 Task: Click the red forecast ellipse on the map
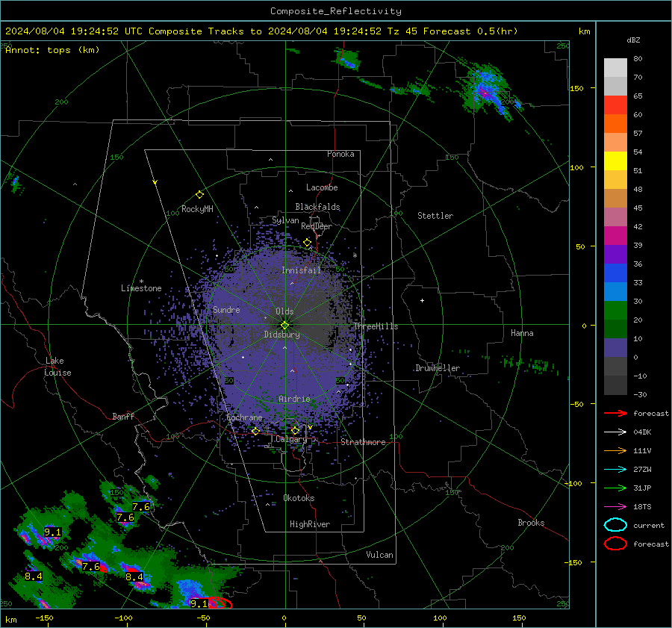pos(220,603)
